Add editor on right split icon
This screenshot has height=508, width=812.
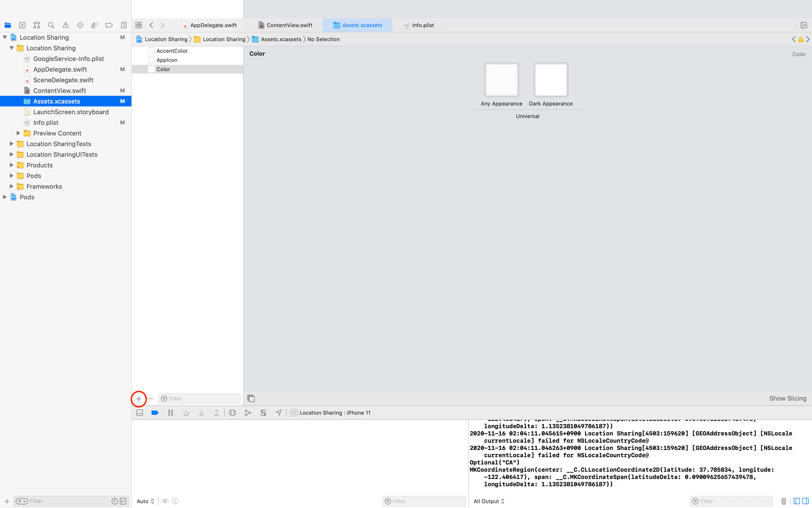click(x=804, y=25)
